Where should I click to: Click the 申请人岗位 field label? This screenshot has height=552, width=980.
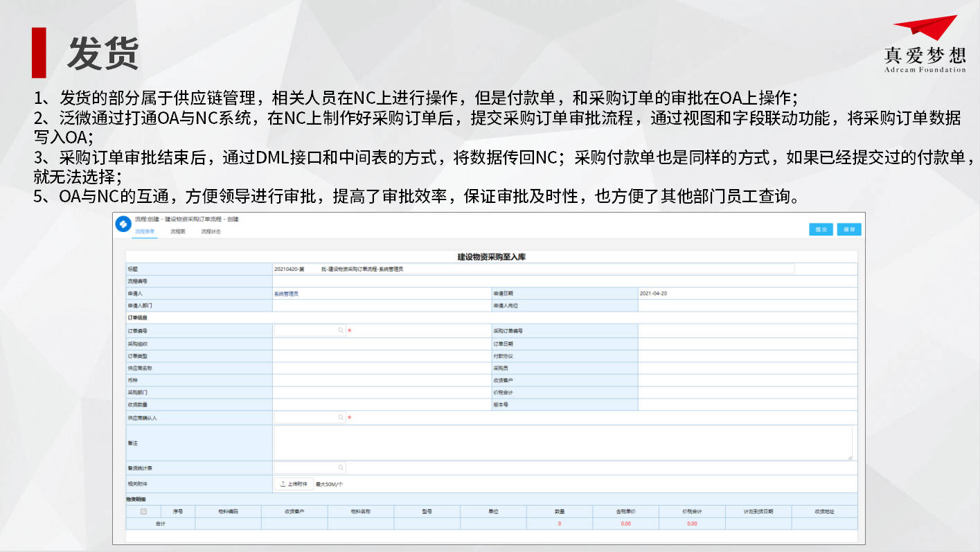click(x=506, y=305)
